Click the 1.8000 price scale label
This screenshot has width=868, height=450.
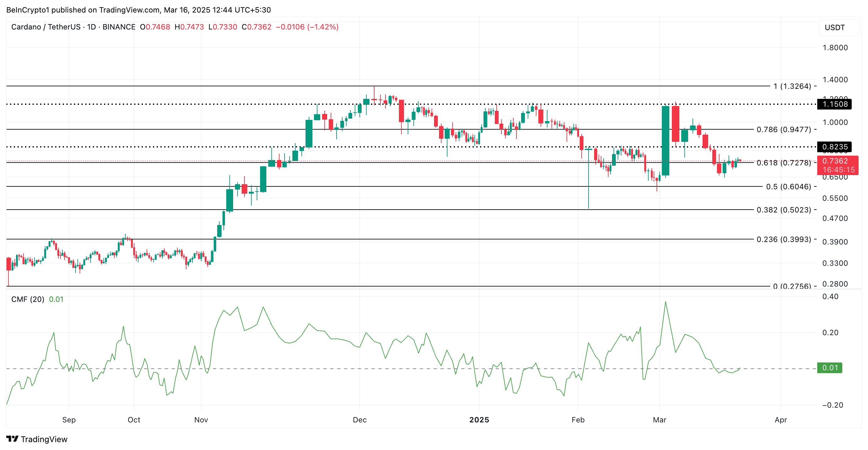[835, 48]
